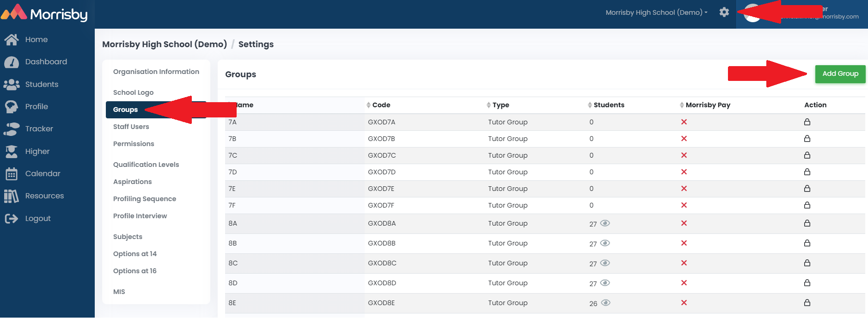Open Options at 16 link
The image size is (868, 319).
click(135, 271)
